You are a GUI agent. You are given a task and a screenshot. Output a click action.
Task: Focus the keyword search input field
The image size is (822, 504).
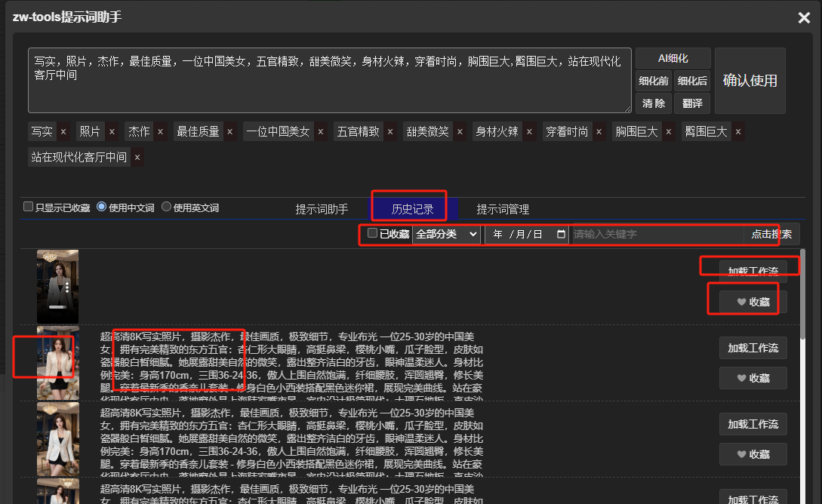(657, 234)
